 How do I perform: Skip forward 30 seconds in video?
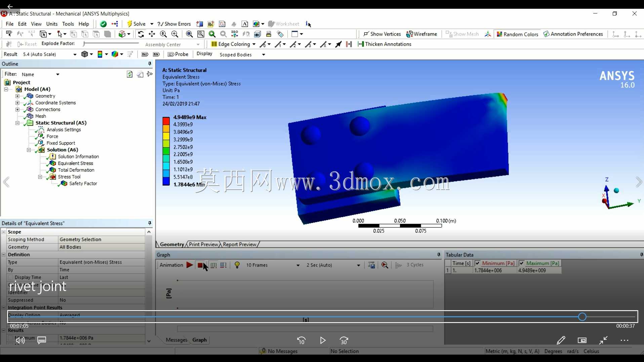344,340
